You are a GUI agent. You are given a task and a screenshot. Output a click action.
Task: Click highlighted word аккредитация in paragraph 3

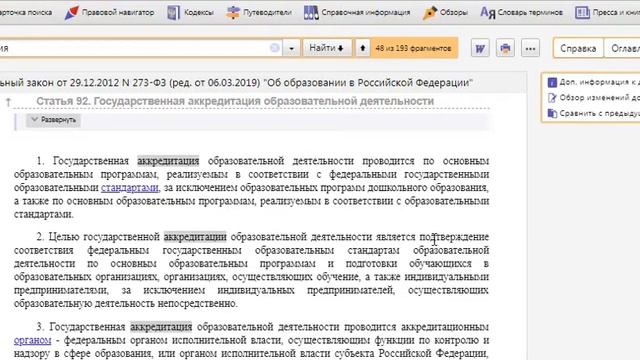click(161, 327)
